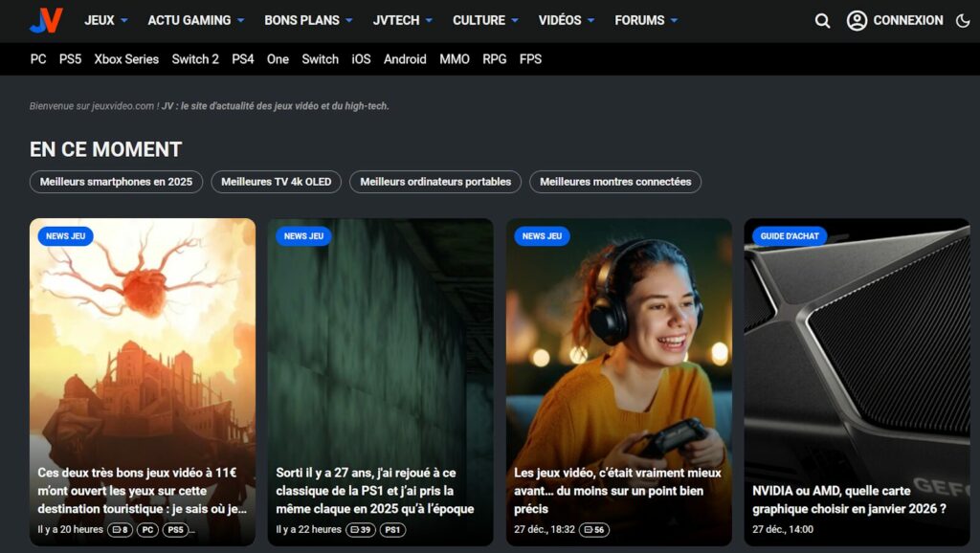
Task: Open comments icon showing 39
Action: point(361,529)
